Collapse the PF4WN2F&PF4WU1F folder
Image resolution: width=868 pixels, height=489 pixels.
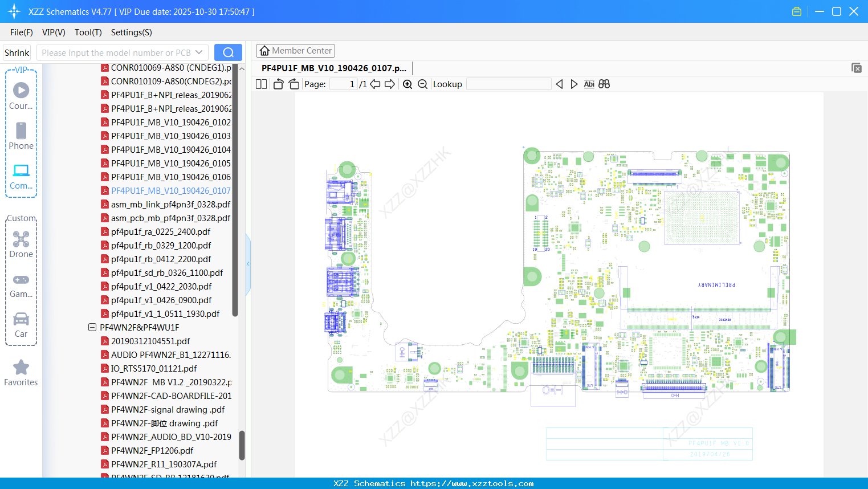coord(92,328)
